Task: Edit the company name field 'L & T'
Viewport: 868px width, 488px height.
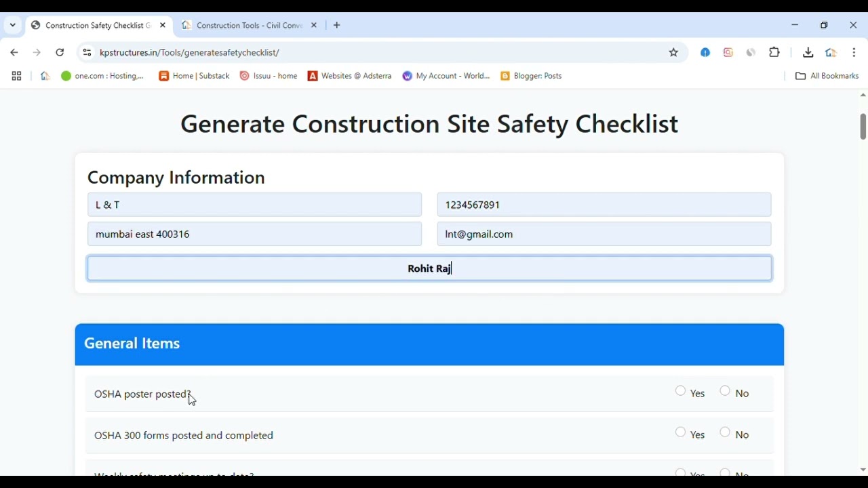Action: (x=255, y=205)
